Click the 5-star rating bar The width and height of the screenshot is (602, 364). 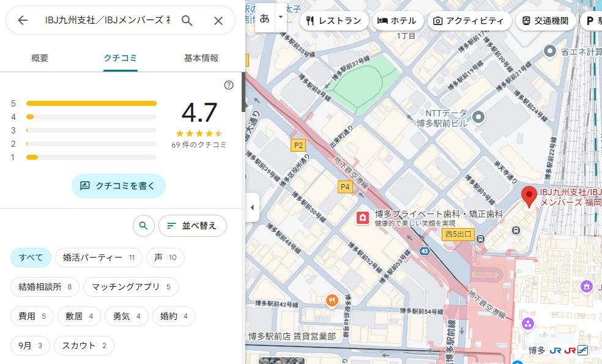point(91,103)
